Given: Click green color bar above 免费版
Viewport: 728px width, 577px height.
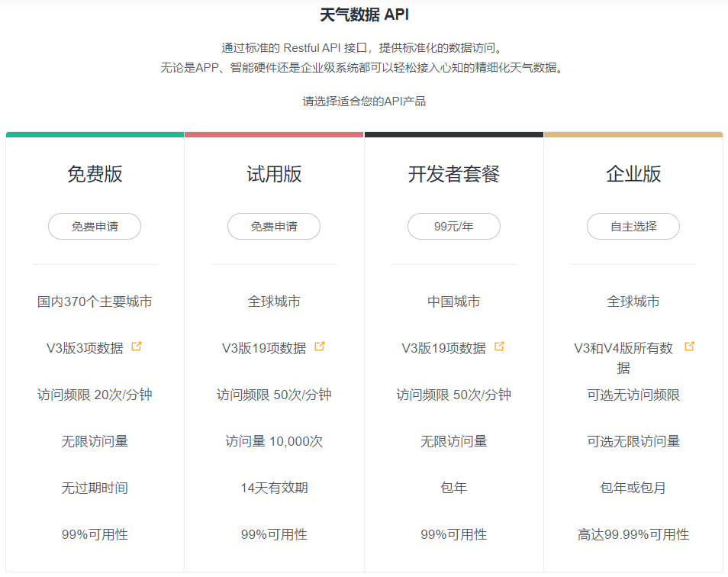Looking at the screenshot, I should click(x=95, y=134).
